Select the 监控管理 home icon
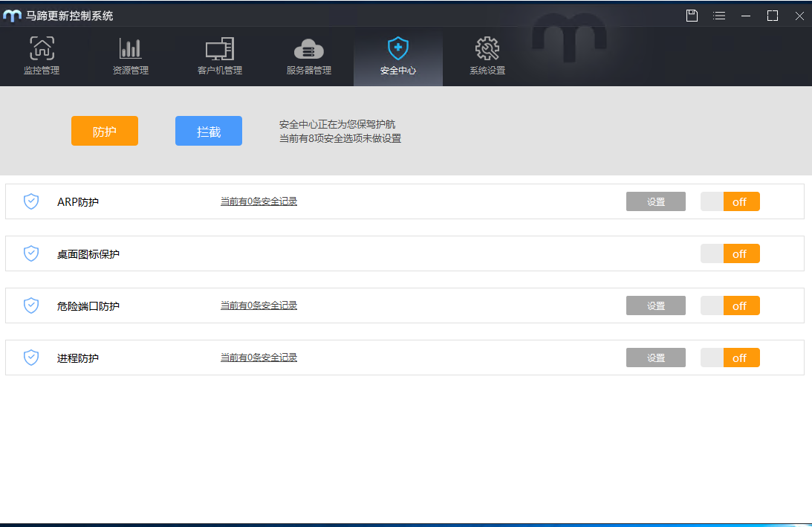The image size is (812, 527). tap(42, 48)
